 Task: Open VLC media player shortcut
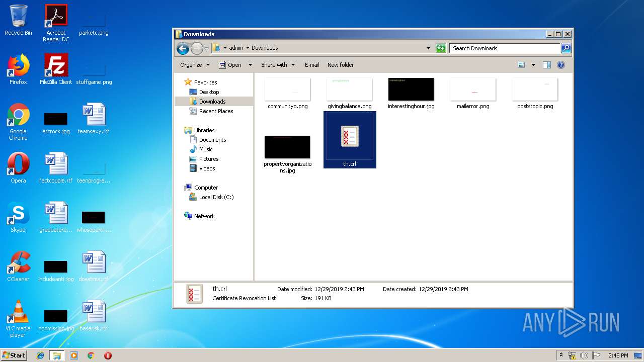pos(18,319)
